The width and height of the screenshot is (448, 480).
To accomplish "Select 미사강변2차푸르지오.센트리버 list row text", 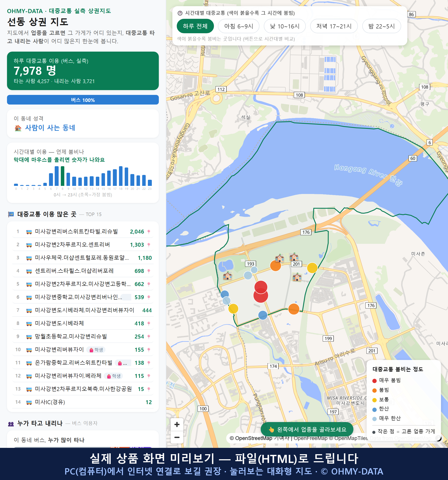I will click(72, 244).
